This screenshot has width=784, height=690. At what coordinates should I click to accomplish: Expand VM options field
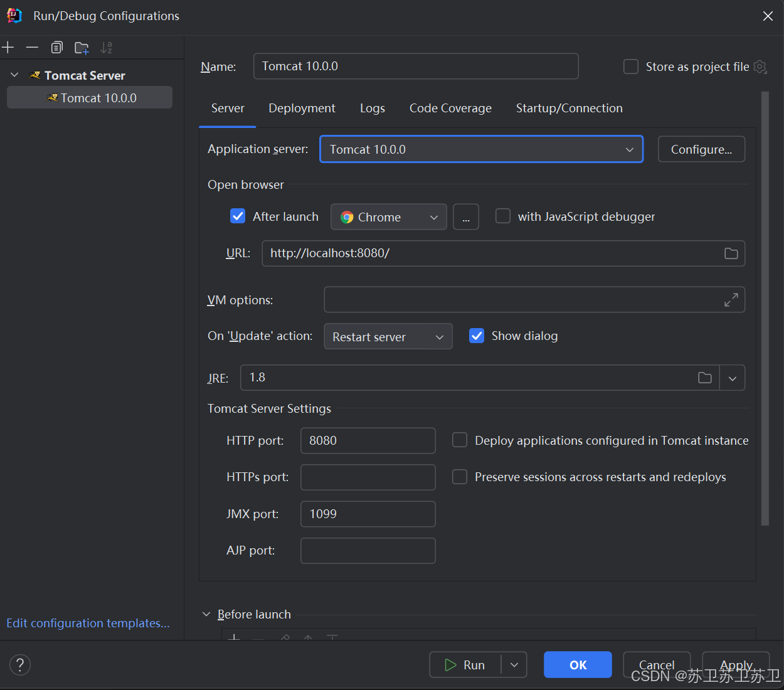click(731, 300)
